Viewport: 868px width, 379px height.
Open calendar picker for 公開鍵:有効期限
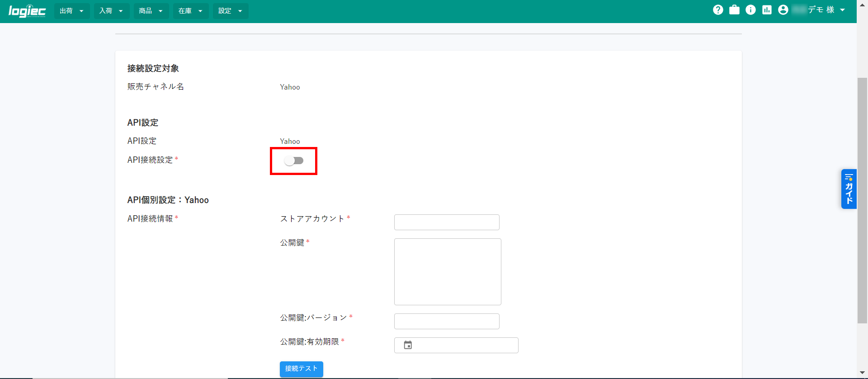tap(408, 345)
